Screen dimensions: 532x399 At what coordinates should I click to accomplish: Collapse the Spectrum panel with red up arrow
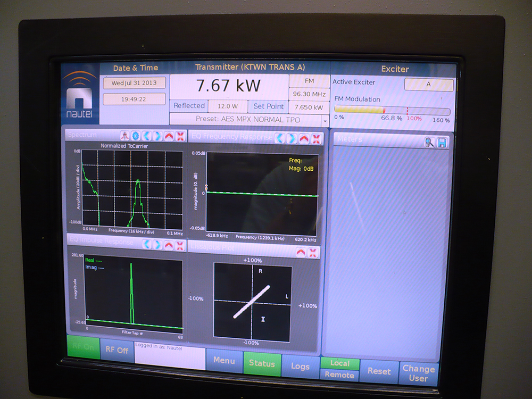tap(169, 137)
